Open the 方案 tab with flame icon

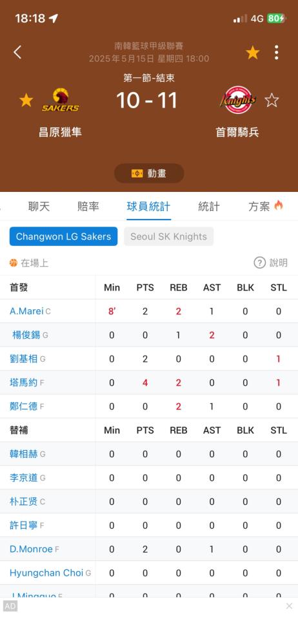click(266, 206)
